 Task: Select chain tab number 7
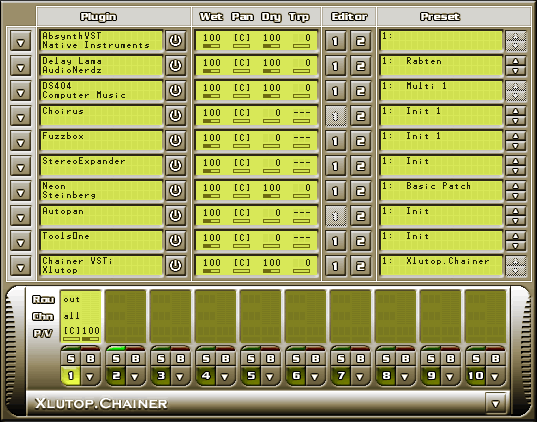pos(341,376)
